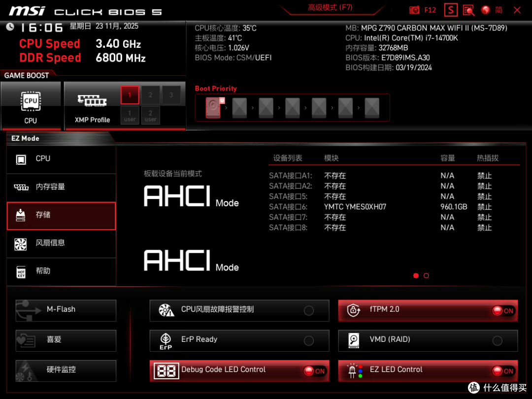Switch to Advanced Mode (F7)

click(x=330, y=7)
